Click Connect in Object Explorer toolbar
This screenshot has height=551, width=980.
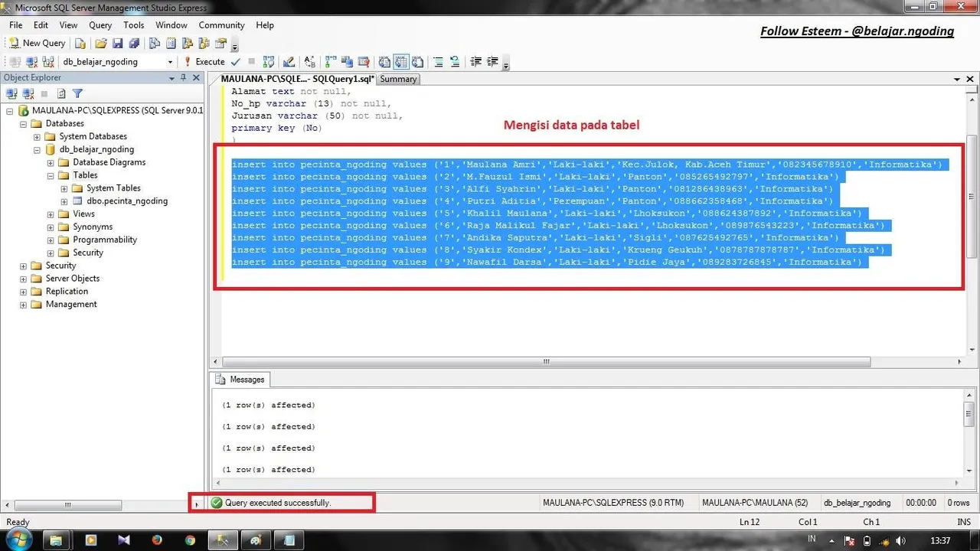(x=11, y=93)
